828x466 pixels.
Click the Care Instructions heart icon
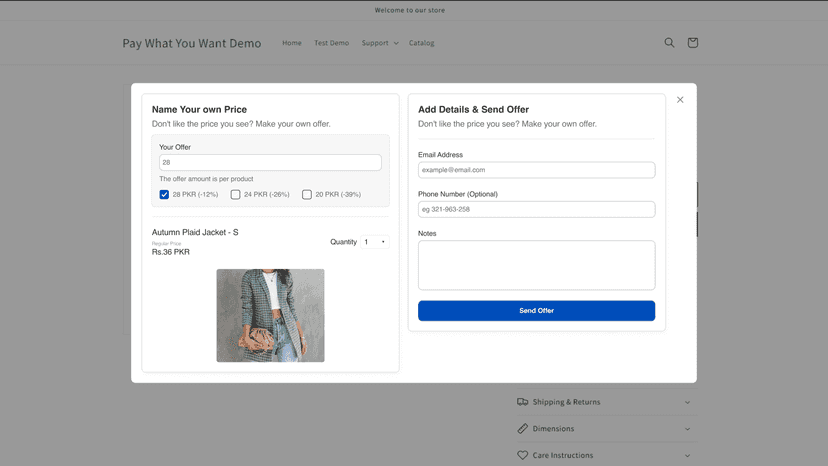522,455
